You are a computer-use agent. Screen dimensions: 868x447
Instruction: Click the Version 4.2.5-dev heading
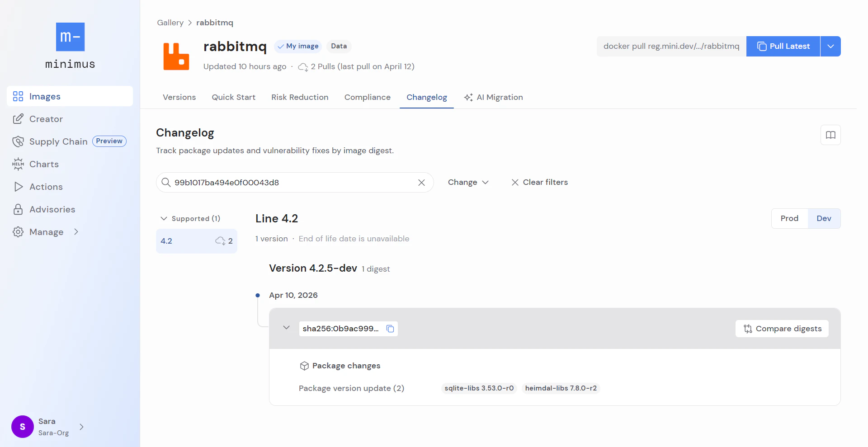313,268
